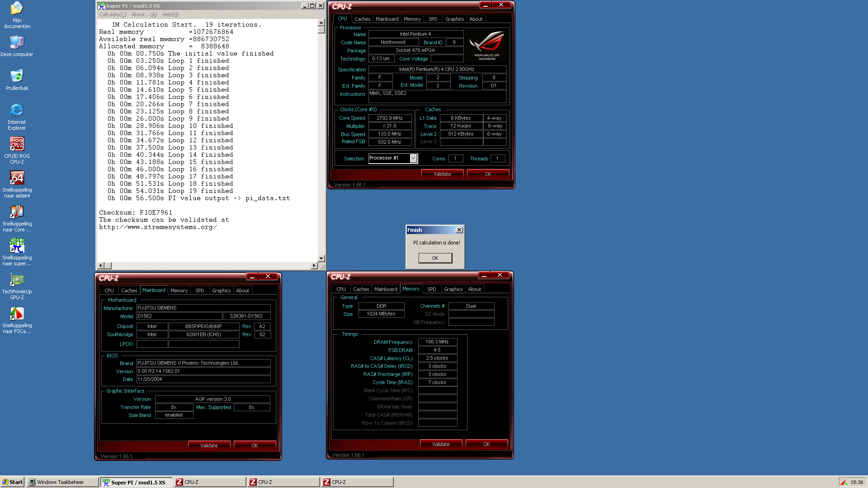868x488 pixels.
Task: Click Super PI vertical scrollbar up arrow
Action: (321, 23)
